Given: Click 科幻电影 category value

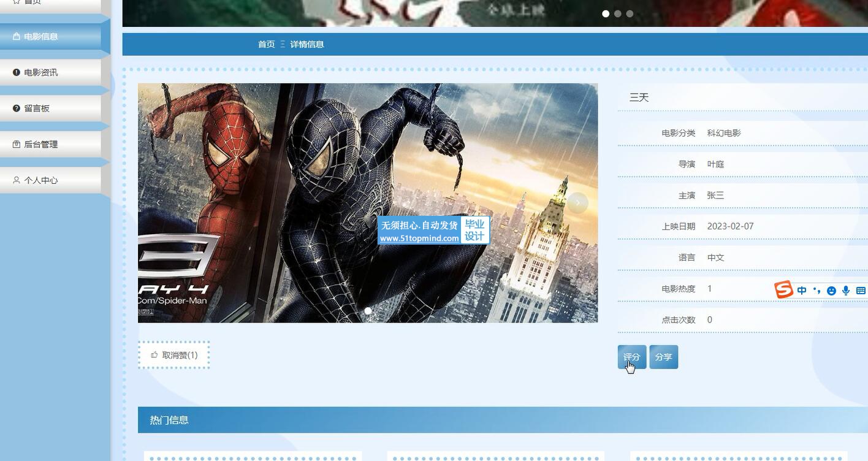Looking at the screenshot, I should coord(724,133).
